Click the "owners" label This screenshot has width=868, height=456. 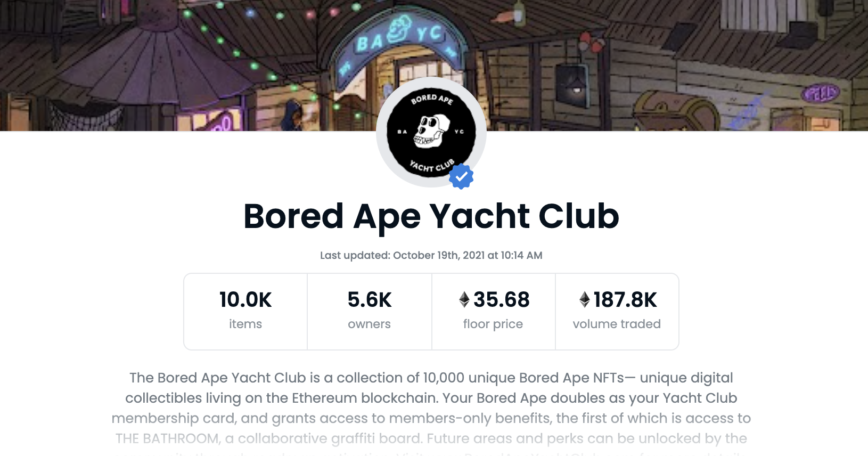pyautogui.click(x=370, y=324)
